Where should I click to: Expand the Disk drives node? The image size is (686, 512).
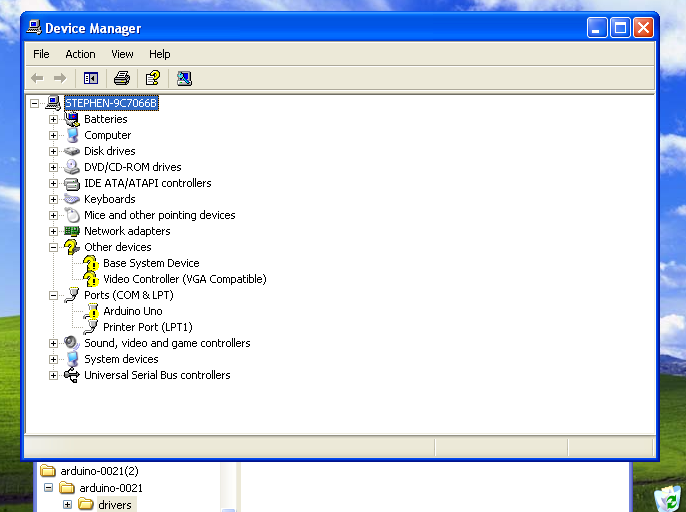pyautogui.click(x=53, y=151)
